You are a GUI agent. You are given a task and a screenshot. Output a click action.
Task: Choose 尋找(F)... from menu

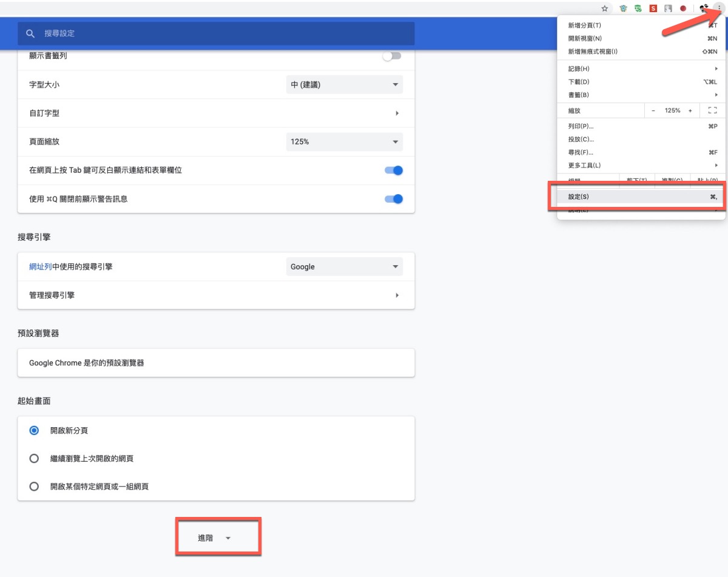[x=641, y=152]
